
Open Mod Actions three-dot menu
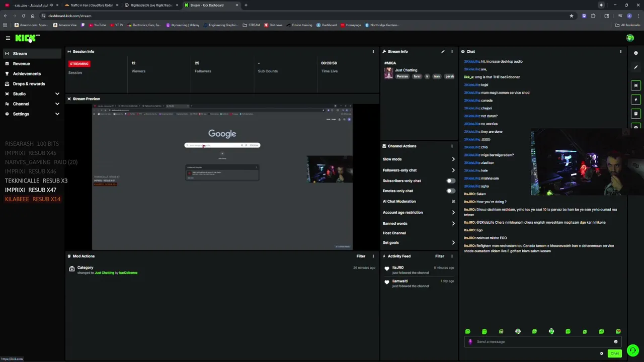[x=373, y=256]
